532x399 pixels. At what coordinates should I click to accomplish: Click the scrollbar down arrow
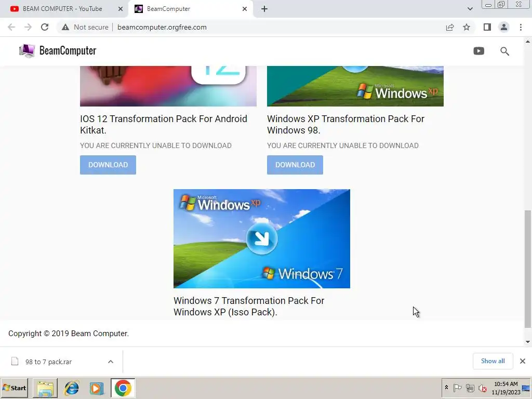[x=528, y=342]
